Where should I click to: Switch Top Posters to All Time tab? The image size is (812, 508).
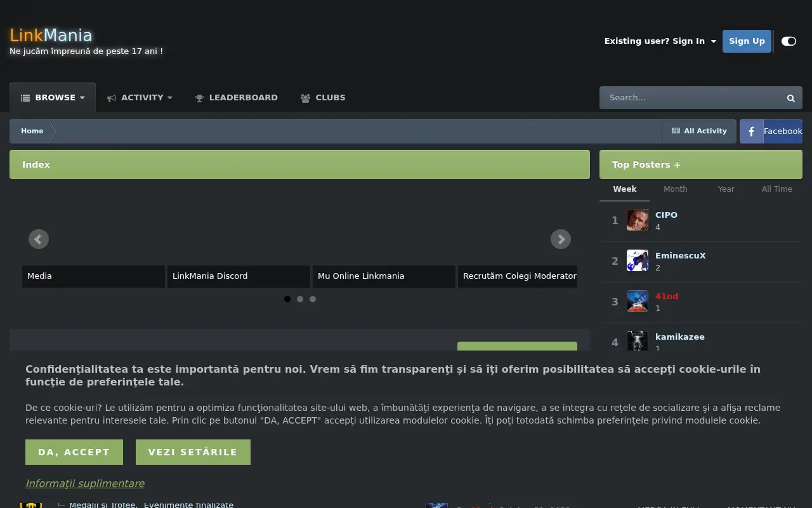coord(777,189)
